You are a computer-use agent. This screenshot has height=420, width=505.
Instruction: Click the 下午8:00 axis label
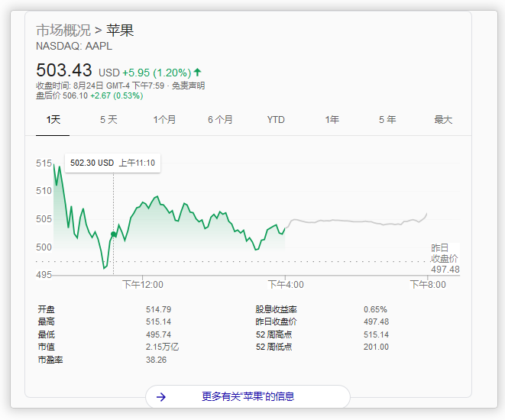coord(428,285)
